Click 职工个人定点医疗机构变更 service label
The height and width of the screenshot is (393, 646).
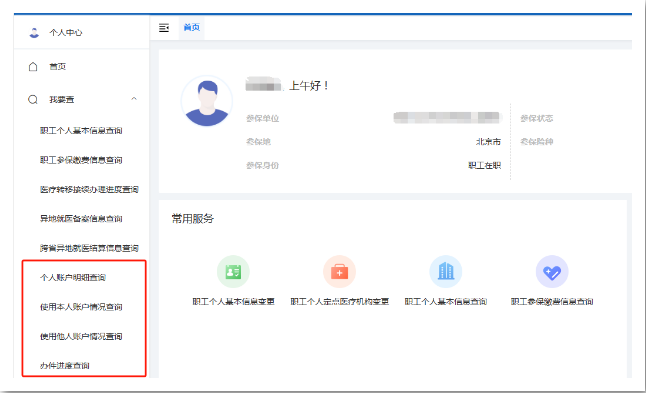point(339,302)
